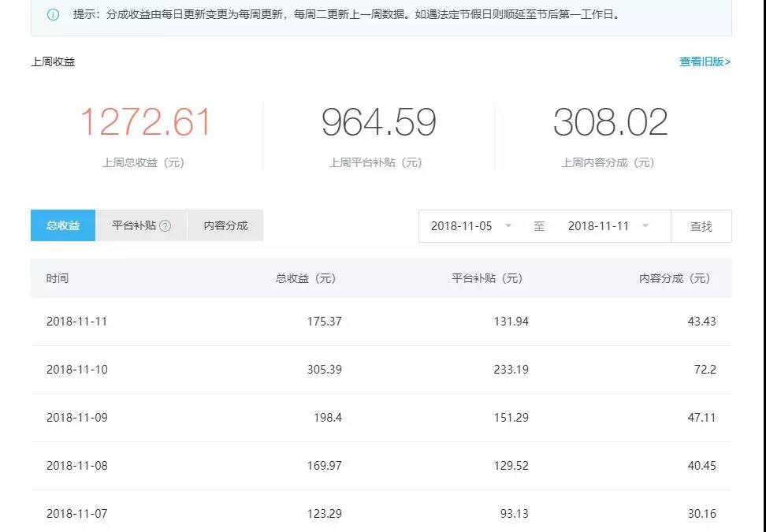Click the 2018-11-11 end date field
This screenshot has height=532, width=766.
click(x=598, y=226)
